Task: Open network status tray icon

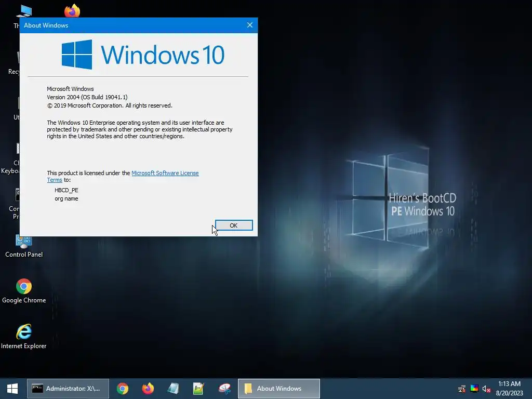Action: 461,389
